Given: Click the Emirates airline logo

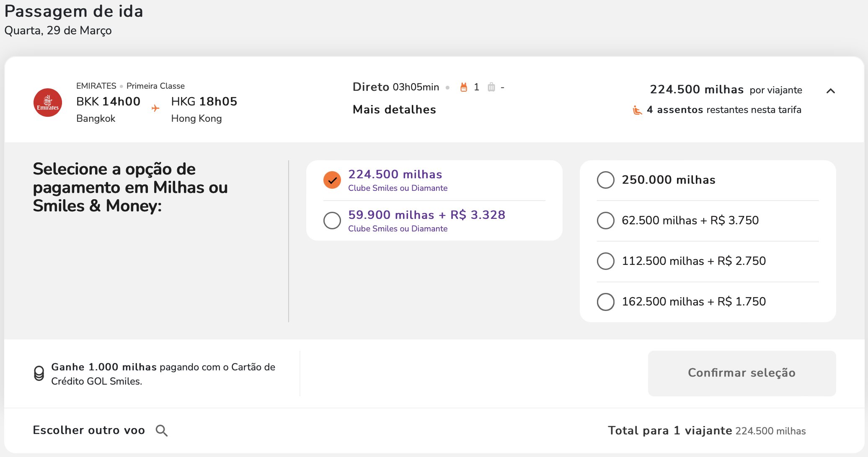Looking at the screenshot, I should coord(48,103).
